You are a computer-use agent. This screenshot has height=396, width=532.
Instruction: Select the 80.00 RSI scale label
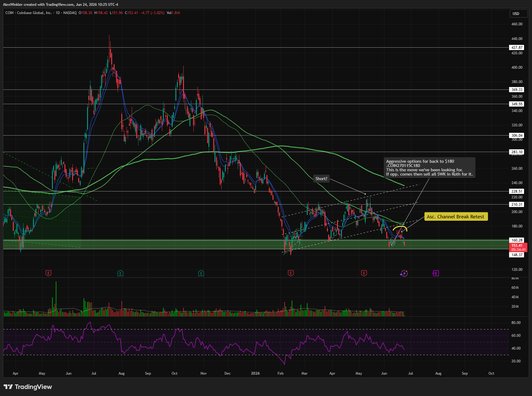[516, 323]
